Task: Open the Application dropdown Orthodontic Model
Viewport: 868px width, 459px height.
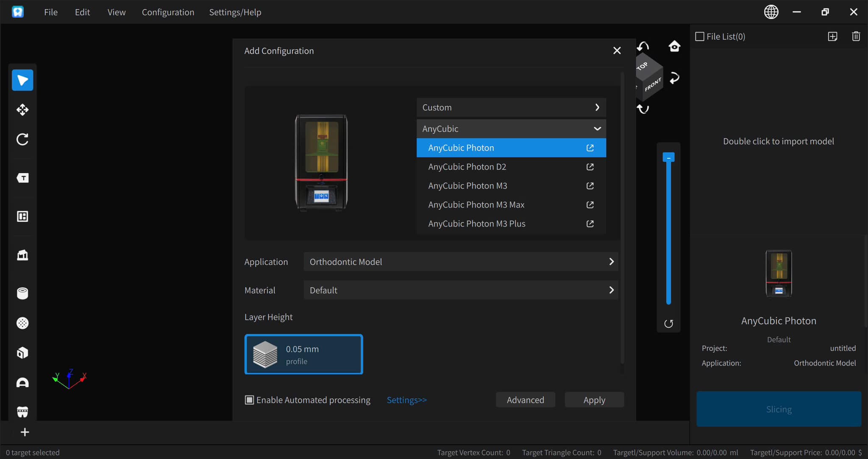Action: (x=461, y=262)
